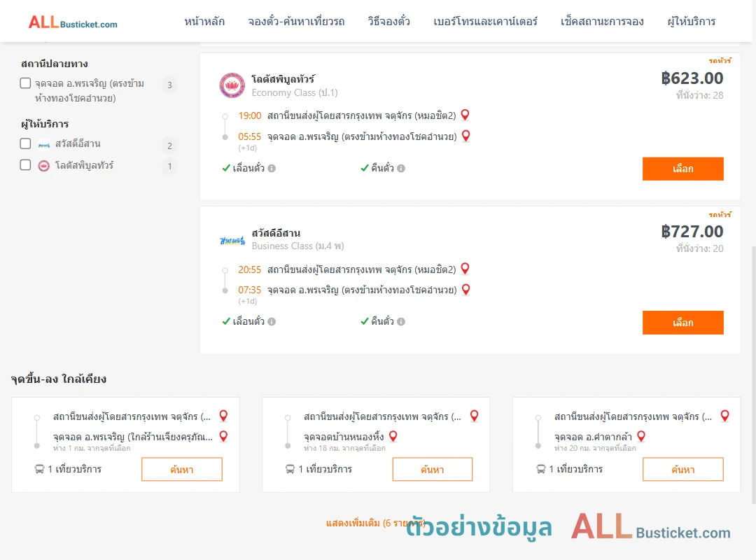Show คืนตั๋ว info icon on ฿623 trip
Image resolution: width=756 pixels, height=560 pixels.
point(401,168)
